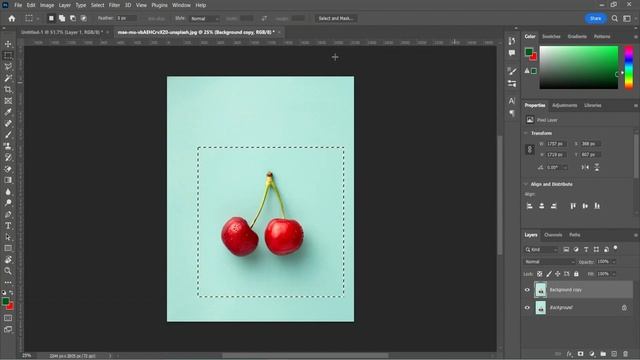Click the Search icon near Share
Screen dimensions: 640x360
614,18
